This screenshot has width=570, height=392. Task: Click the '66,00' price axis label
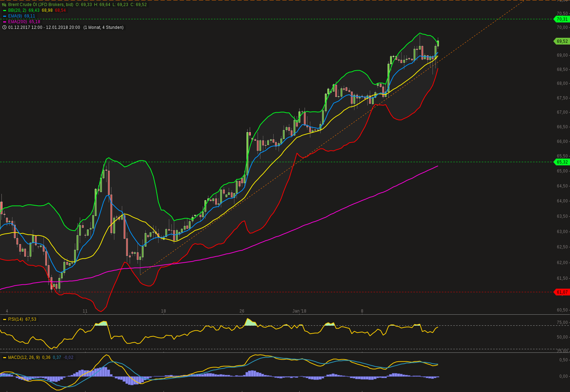pos(562,141)
